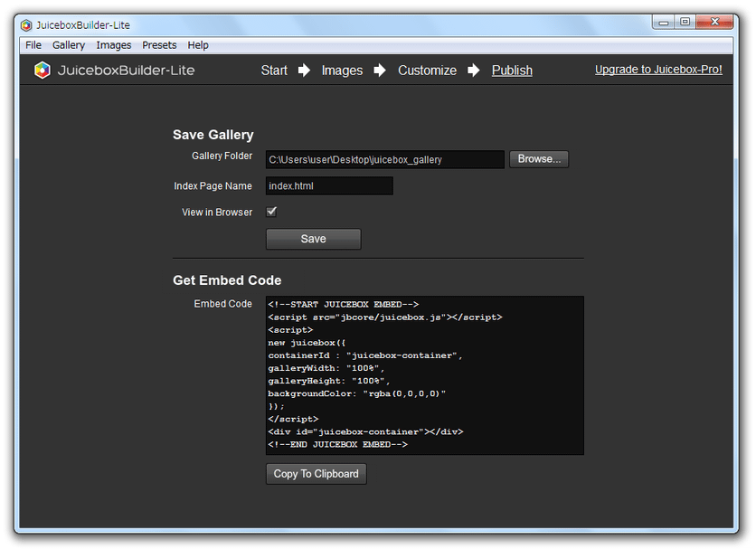
Task: Click the backgroundColor code line
Action: point(357,393)
